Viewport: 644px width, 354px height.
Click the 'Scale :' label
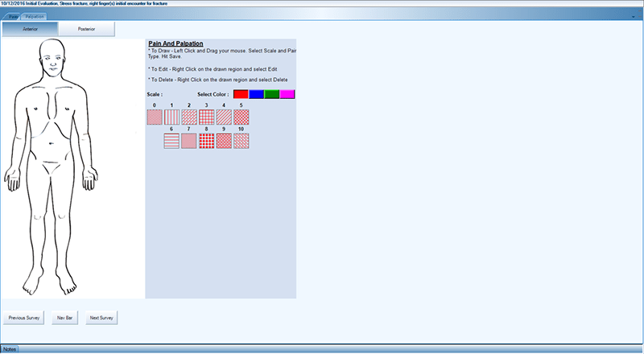tap(155, 94)
